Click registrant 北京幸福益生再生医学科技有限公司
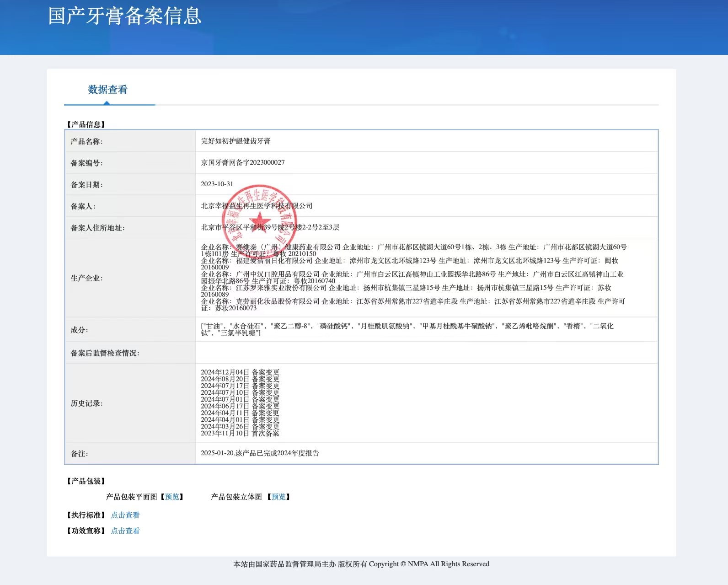The width and height of the screenshot is (728, 585). point(257,206)
